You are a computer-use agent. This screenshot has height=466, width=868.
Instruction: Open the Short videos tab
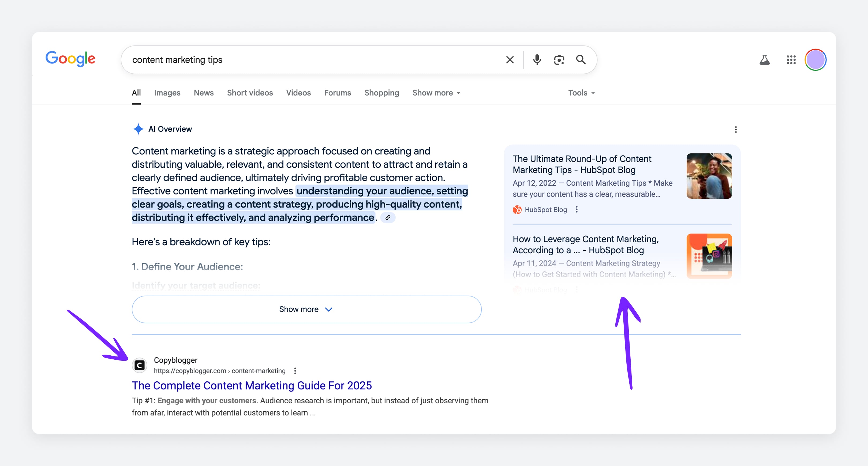pos(250,93)
